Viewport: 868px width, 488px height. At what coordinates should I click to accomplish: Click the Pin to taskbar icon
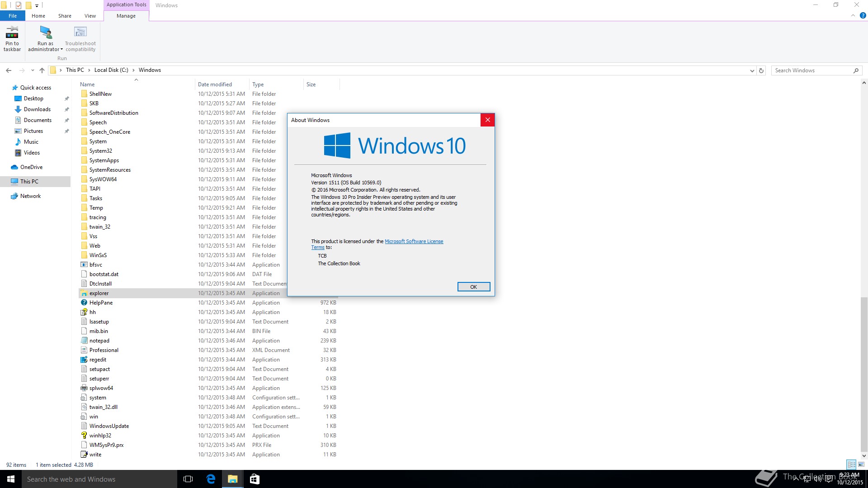[x=12, y=32]
